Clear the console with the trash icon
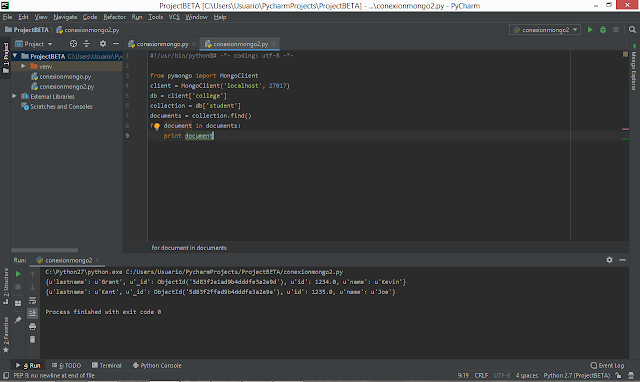The height and width of the screenshot is (382, 640). tap(32, 339)
